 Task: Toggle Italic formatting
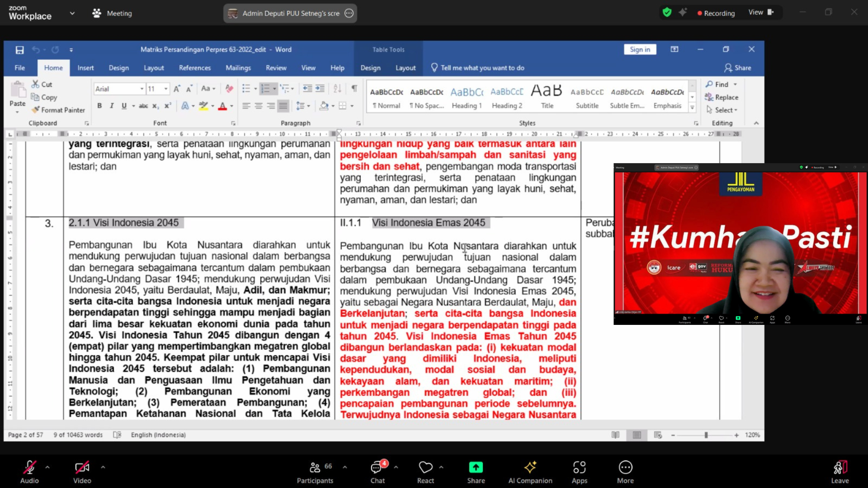tap(111, 106)
